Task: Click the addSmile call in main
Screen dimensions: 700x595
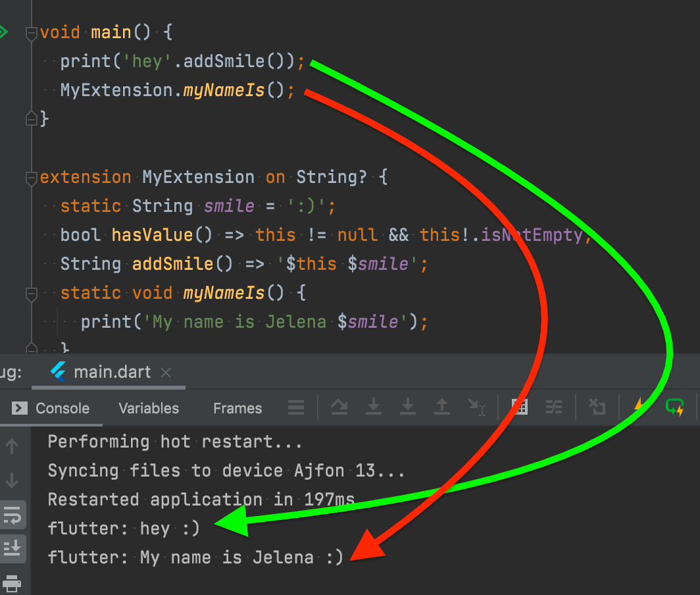Action: 234,61
